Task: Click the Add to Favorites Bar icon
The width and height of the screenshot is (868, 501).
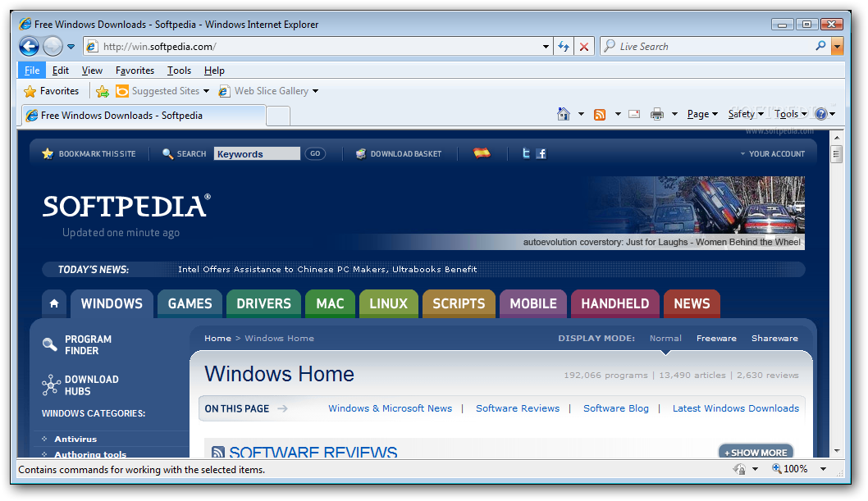Action: [x=103, y=91]
